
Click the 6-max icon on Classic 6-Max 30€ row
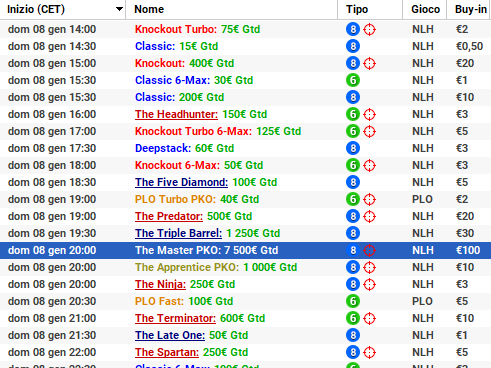click(x=353, y=80)
